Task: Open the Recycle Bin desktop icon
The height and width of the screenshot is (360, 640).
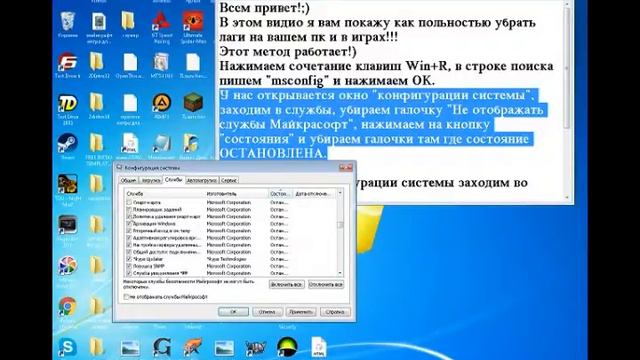Action: point(67,21)
